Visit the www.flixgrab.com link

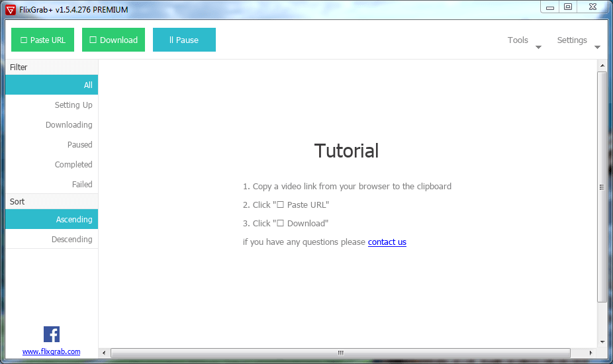point(51,351)
